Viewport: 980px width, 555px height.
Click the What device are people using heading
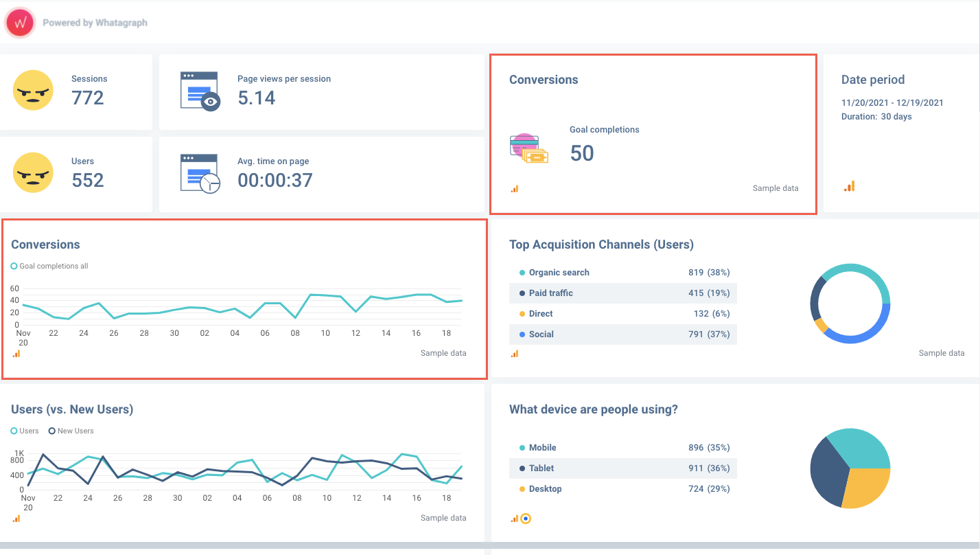[x=594, y=409]
